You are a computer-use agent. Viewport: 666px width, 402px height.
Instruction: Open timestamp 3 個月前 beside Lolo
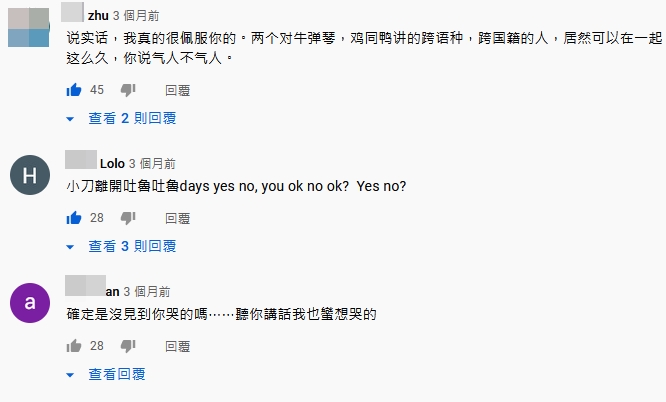[152, 164]
